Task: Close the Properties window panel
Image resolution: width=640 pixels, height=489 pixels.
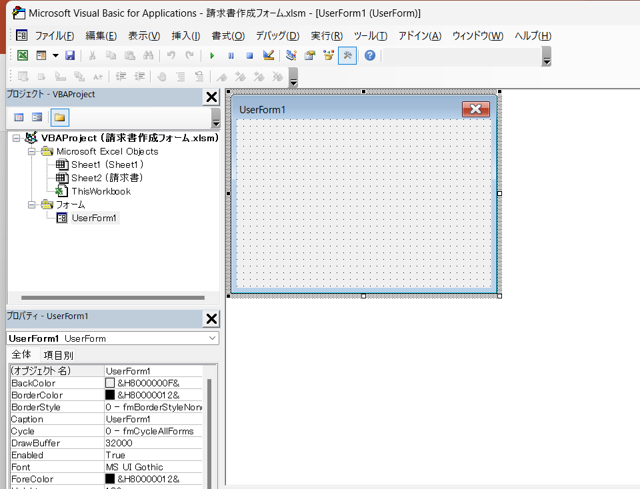Action: (x=211, y=319)
